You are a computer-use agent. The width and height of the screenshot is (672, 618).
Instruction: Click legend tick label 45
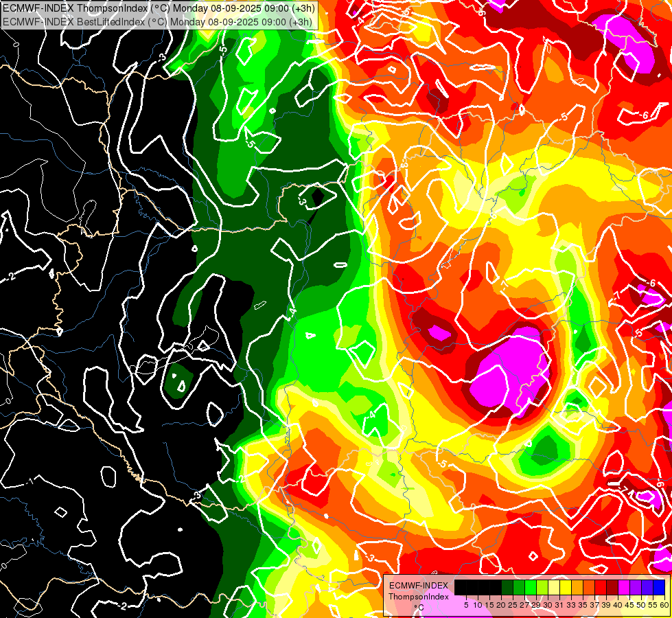pos(630,605)
